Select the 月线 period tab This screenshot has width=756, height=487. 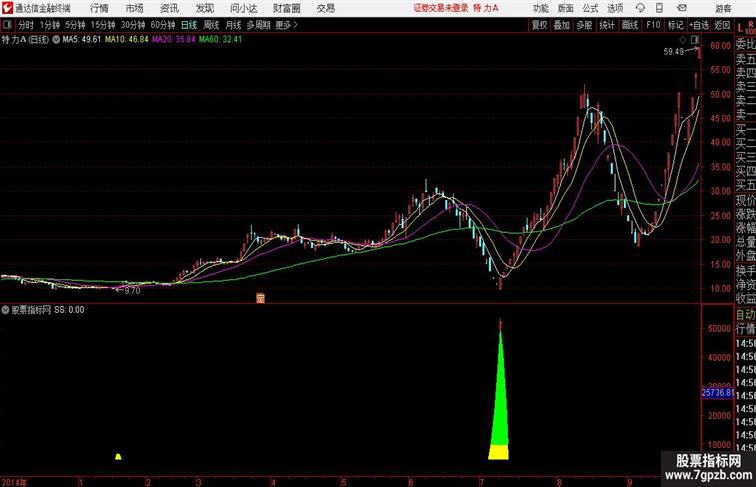233,25
